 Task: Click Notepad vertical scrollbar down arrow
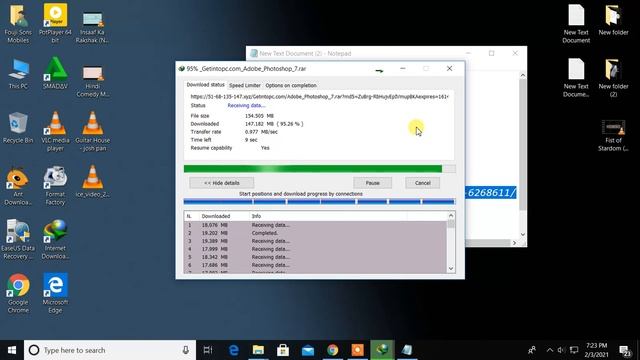tap(523, 234)
